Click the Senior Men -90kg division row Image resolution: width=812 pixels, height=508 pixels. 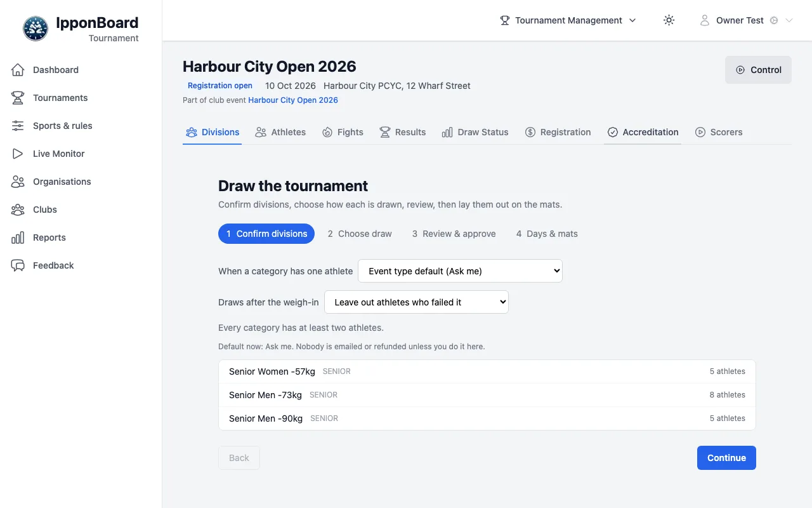tap(487, 418)
